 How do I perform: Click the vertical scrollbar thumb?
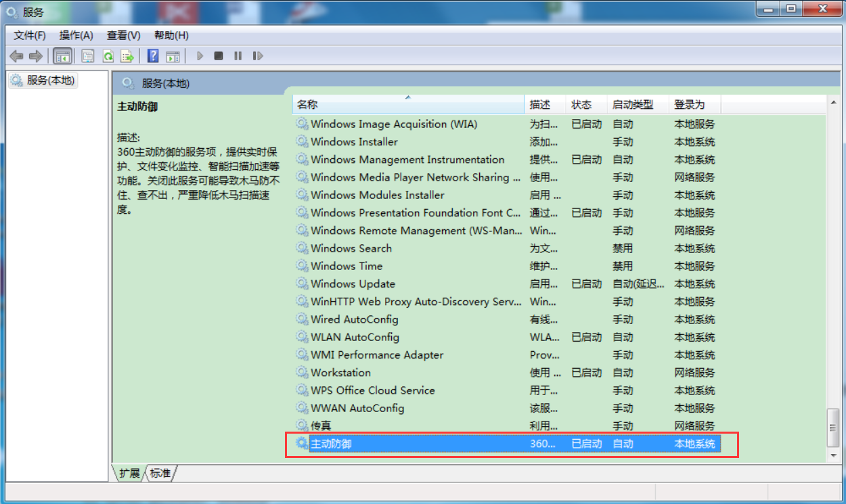[x=833, y=428]
